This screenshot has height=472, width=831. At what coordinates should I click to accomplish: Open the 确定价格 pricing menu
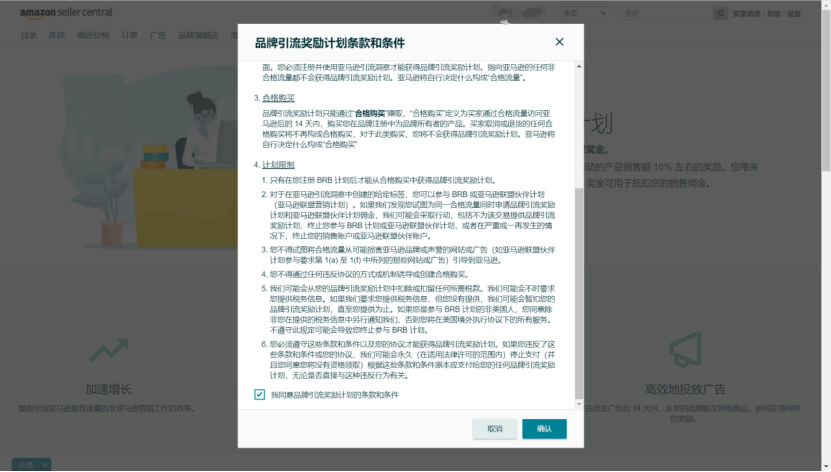pyautogui.click(x=93, y=35)
